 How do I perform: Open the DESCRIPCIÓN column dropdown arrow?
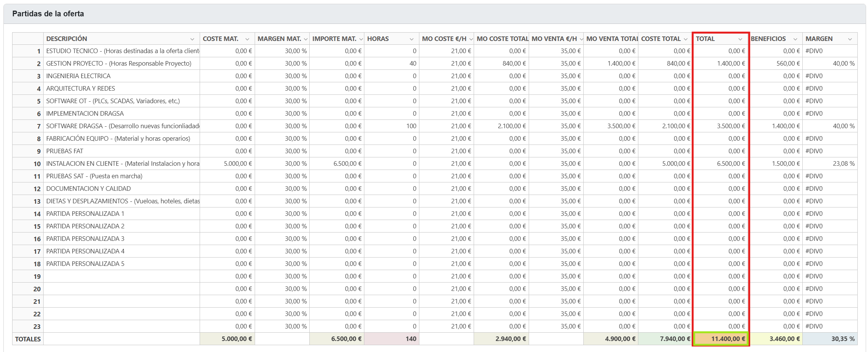pos(192,39)
